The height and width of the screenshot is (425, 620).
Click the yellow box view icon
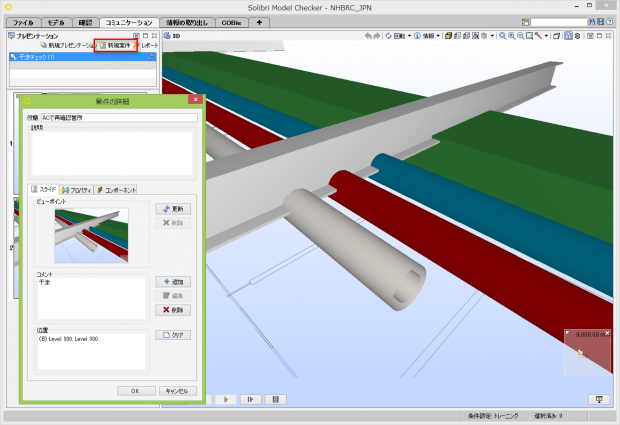[x=448, y=36]
